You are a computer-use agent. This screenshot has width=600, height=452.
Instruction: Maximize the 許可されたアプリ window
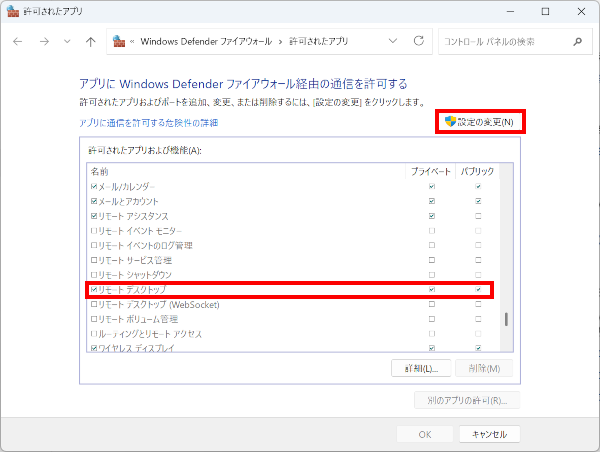pyautogui.click(x=545, y=11)
